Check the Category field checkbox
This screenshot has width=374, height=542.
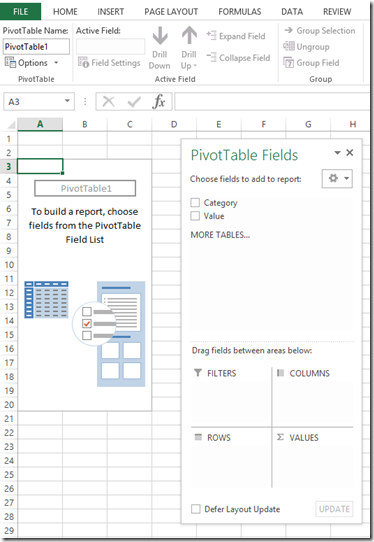(195, 202)
